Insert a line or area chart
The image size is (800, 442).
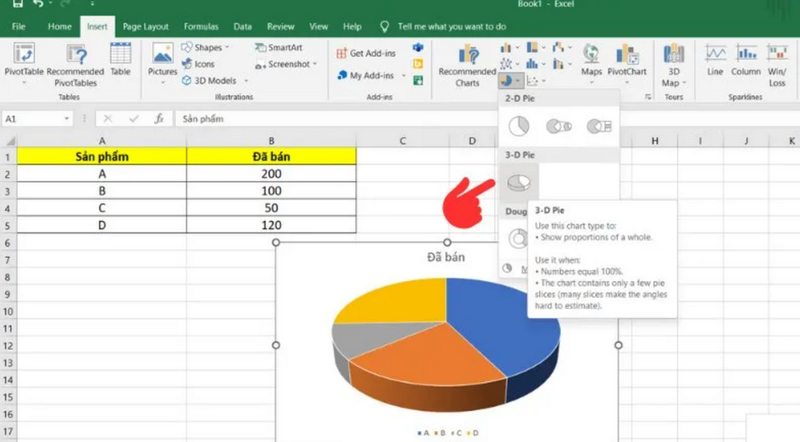pos(509,64)
